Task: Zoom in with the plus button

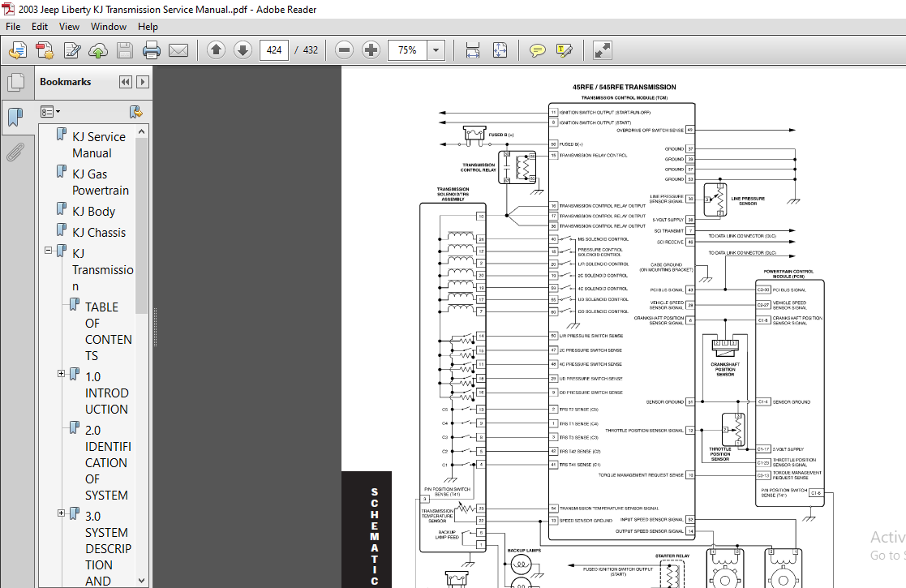Action: click(371, 50)
